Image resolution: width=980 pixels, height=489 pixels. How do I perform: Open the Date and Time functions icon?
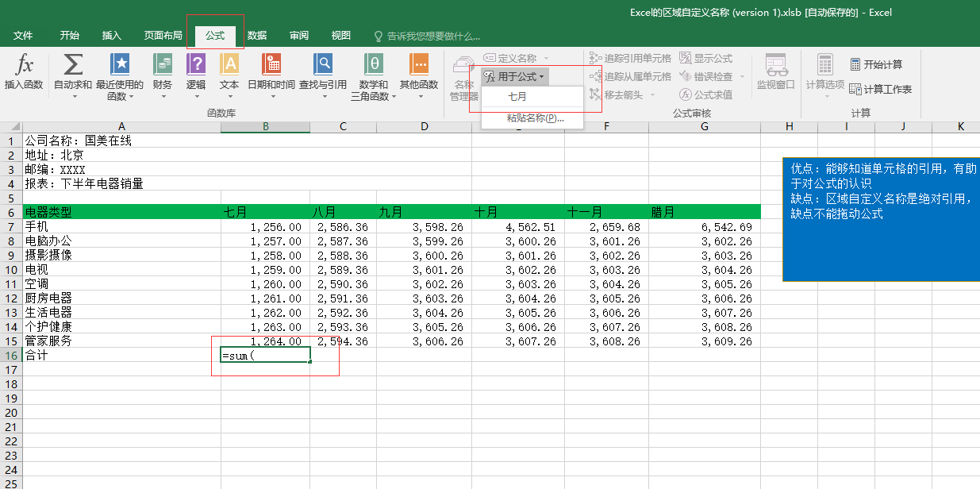point(271,66)
